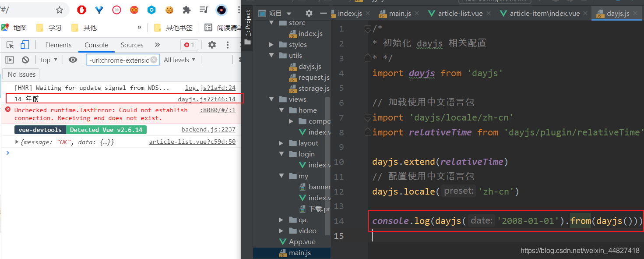Click the red fast-forward extension icon

(x=116, y=10)
